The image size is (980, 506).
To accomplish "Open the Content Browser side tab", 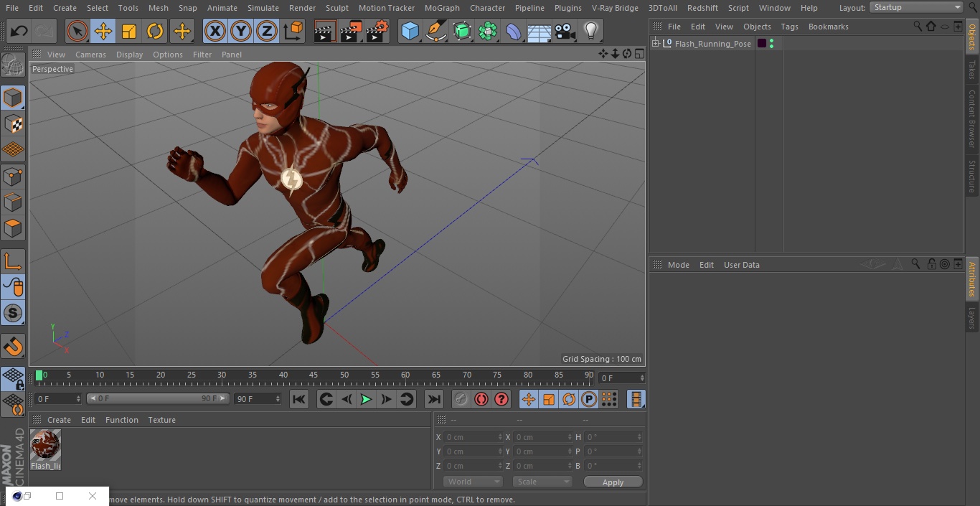I will pos(972,118).
